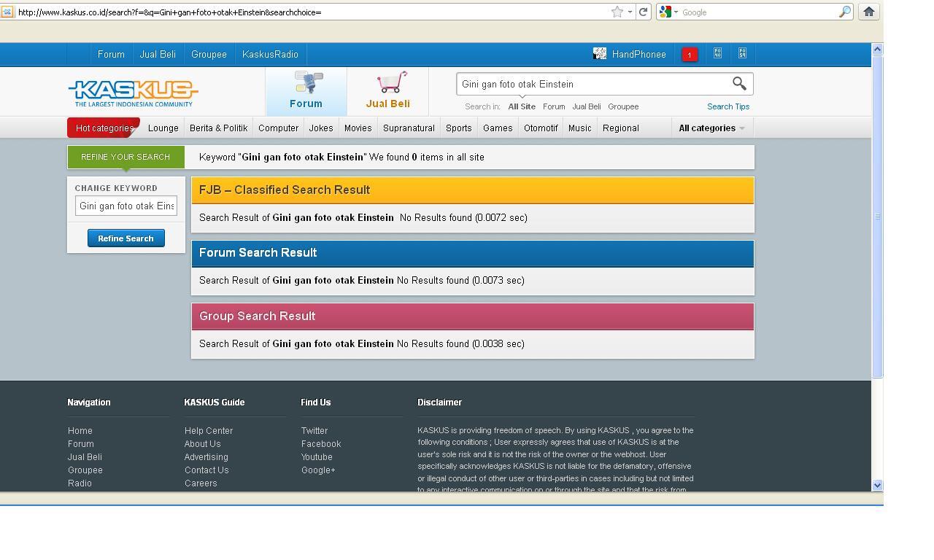Open the Search Tips link
Screen dimensions: 934x560
point(728,106)
